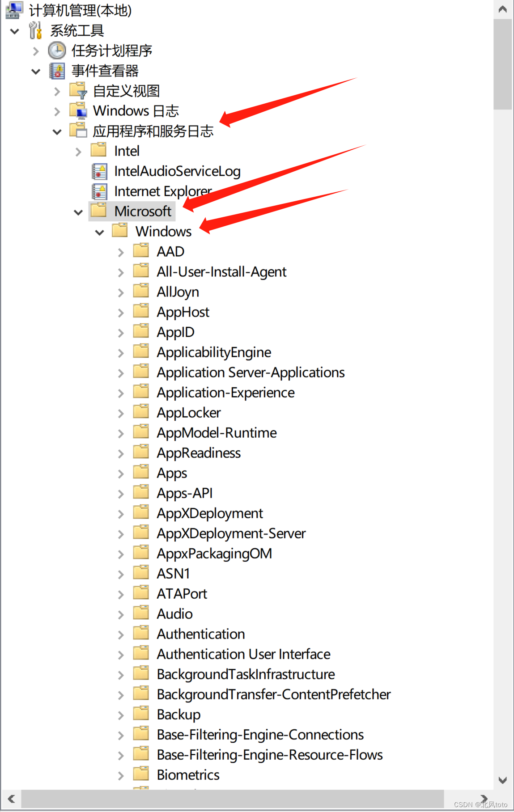This screenshot has height=812, width=514.
Task: Select the Authentication tree item
Action: tap(201, 634)
